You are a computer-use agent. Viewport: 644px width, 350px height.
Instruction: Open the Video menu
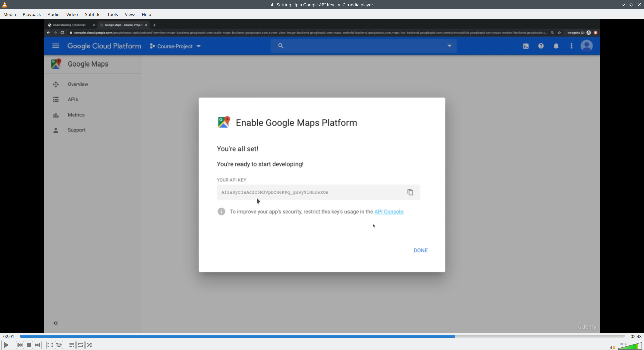[x=72, y=14]
